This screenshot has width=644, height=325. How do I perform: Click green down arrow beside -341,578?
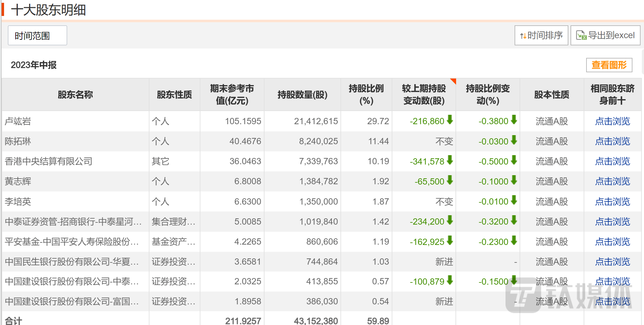click(x=450, y=160)
